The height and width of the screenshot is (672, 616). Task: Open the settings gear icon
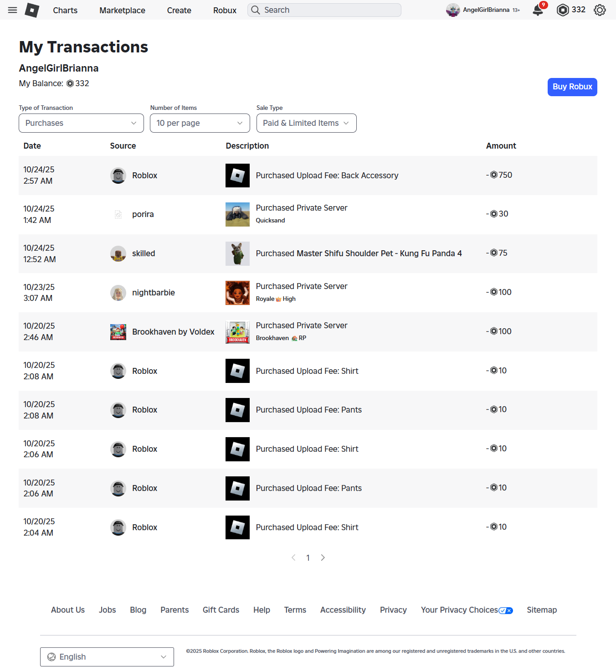tap(600, 10)
